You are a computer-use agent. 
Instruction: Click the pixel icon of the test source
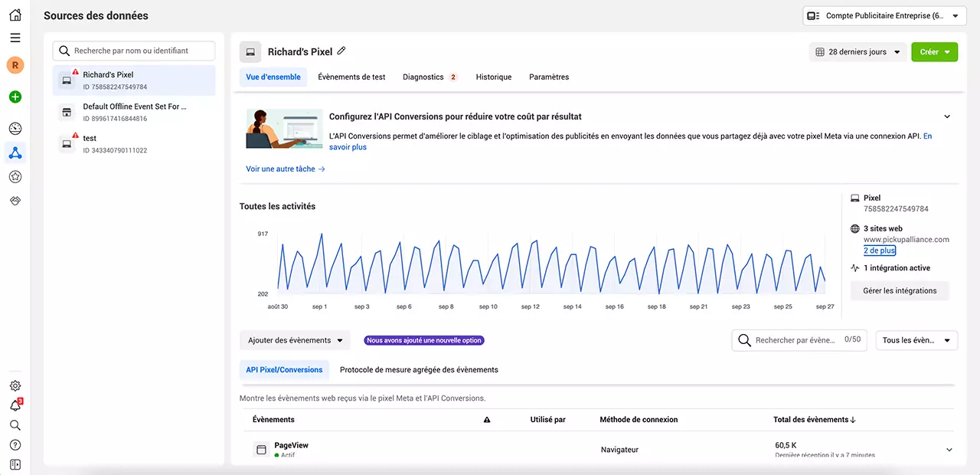(x=67, y=143)
